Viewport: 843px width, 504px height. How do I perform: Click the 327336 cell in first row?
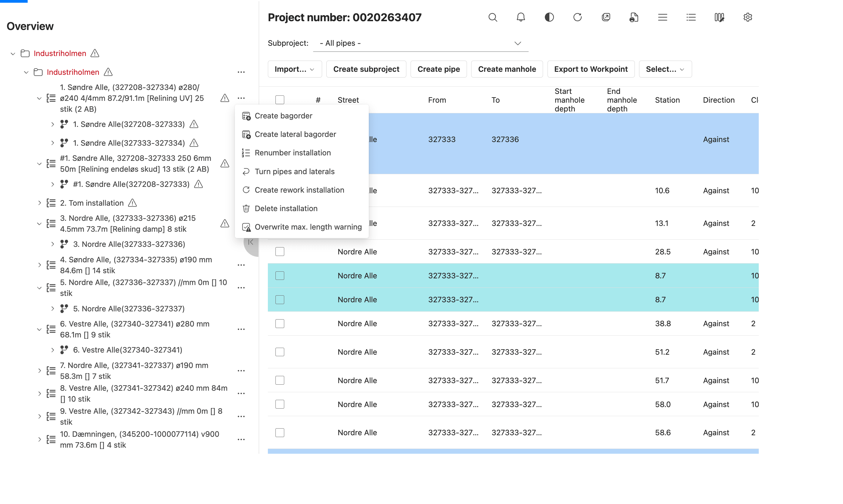505,139
